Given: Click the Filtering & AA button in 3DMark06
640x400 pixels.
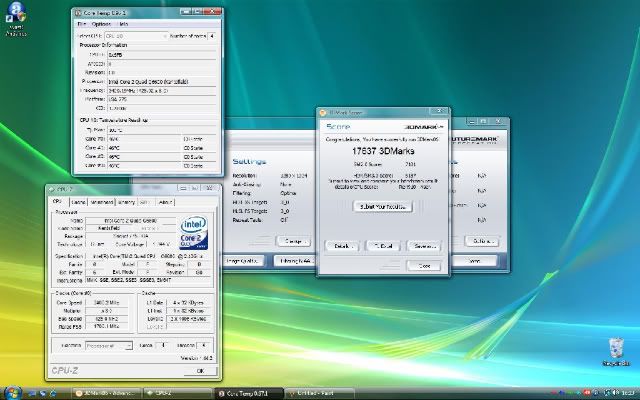Looking at the screenshot, I should (x=296, y=261).
